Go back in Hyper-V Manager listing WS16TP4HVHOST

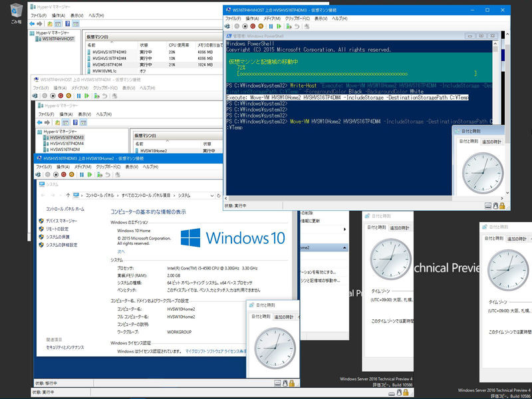(x=32, y=24)
